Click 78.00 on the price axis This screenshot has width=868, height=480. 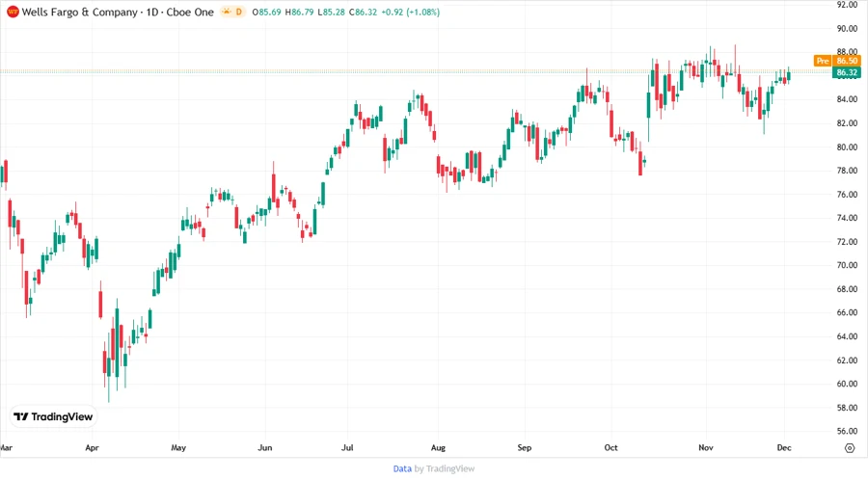(847, 171)
